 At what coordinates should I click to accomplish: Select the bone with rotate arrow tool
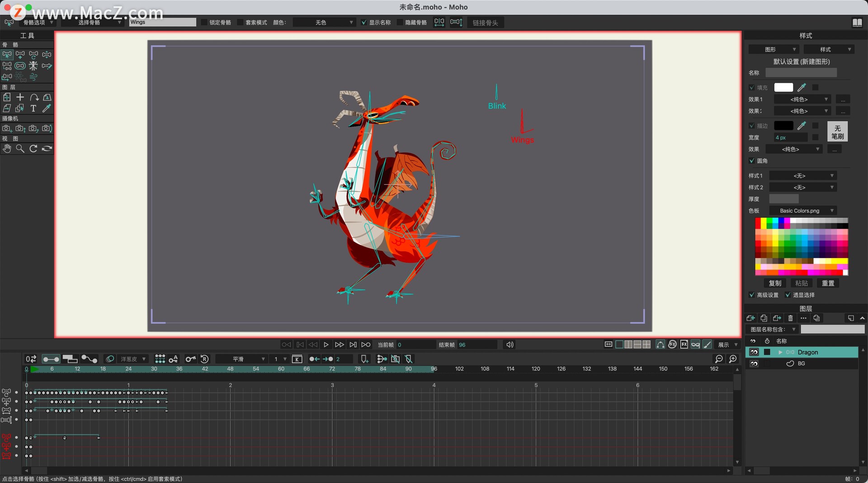[x=33, y=55]
